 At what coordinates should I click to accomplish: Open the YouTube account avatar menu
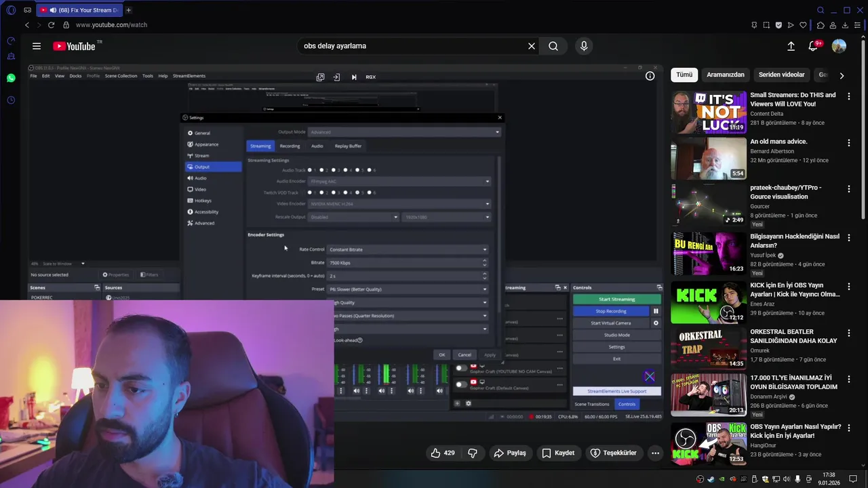839,46
